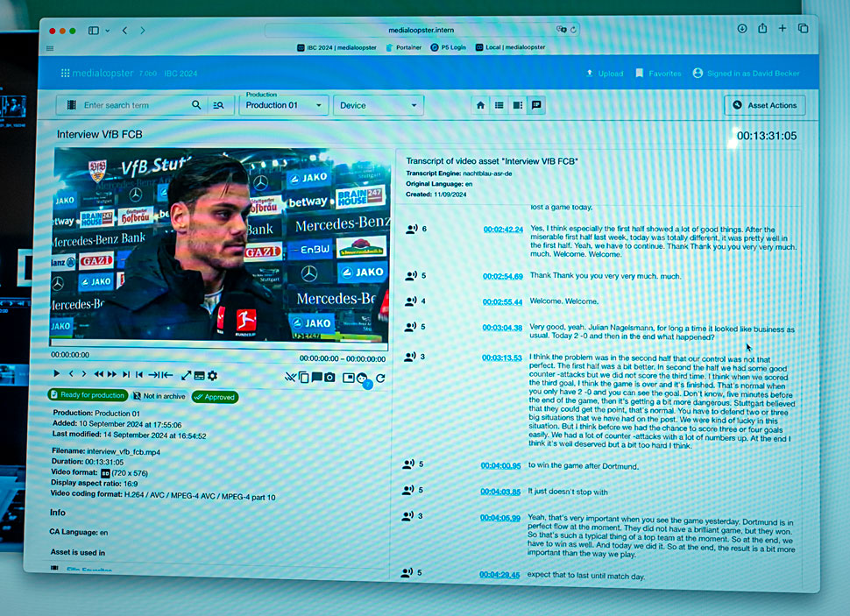Open player settings gear icon
The image size is (850, 616).
(x=212, y=376)
